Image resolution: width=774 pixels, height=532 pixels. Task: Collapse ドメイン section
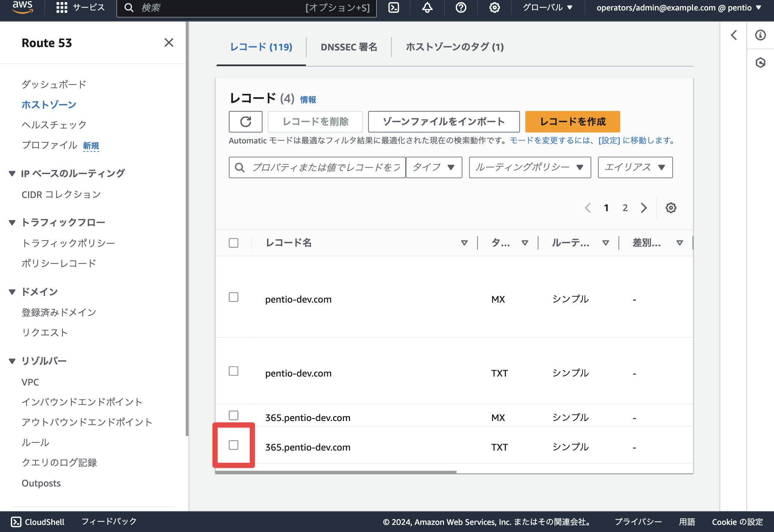12,292
